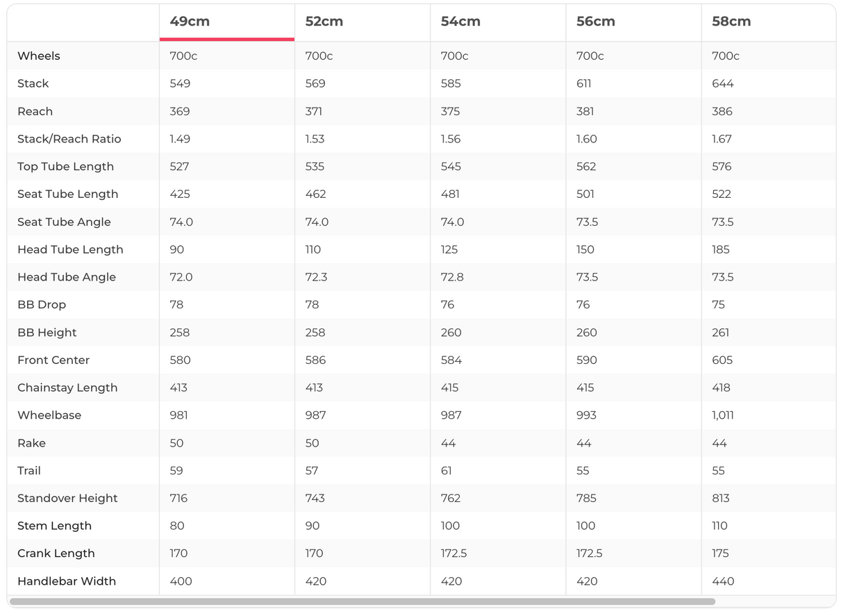Select the 52cm Standover Height value 743
The height and width of the screenshot is (616, 843).
point(315,498)
